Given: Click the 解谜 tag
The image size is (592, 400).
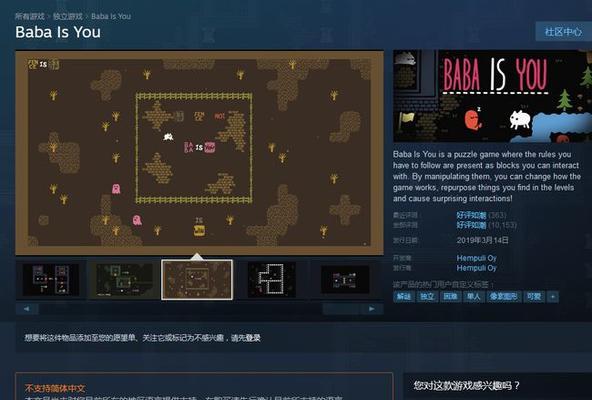Looking at the screenshot, I should (x=404, y=297).
